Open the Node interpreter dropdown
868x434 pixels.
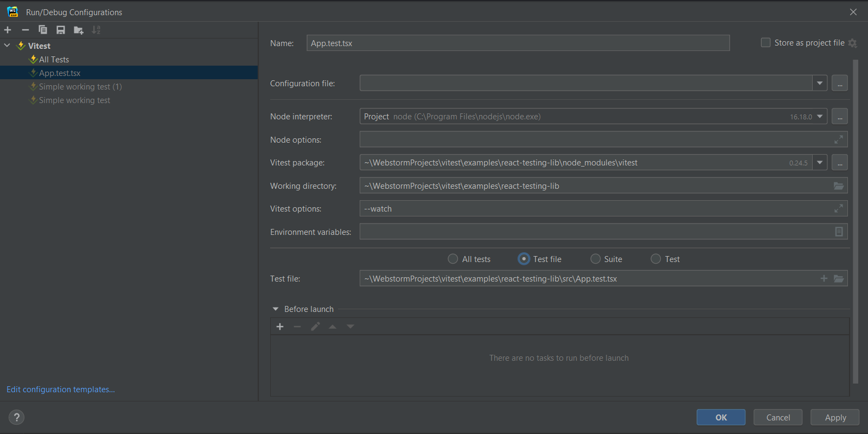click(820, 117)
